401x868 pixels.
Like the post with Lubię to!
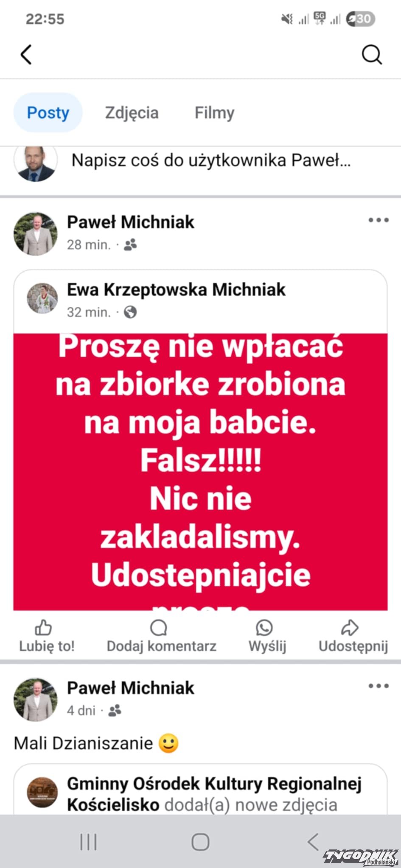click(x=47, y=637)
